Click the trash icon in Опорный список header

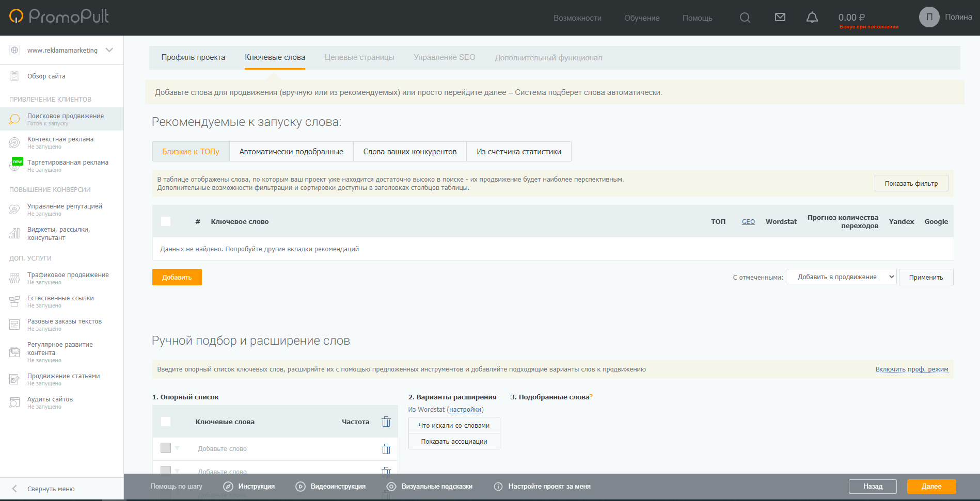[x=386, y=422]
